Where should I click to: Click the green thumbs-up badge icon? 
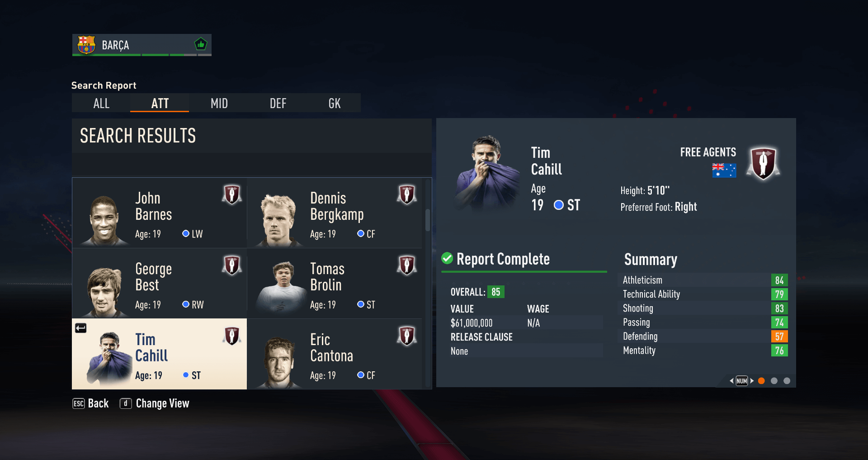coord(201,44)
